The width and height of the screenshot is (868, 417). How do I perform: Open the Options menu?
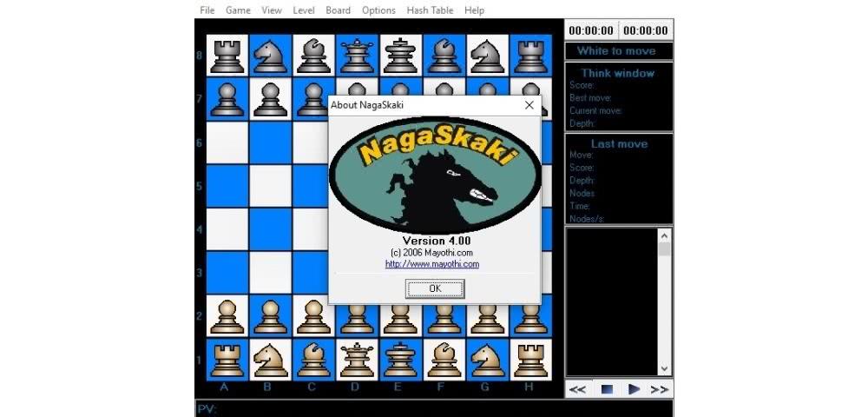tap(378, 10)
